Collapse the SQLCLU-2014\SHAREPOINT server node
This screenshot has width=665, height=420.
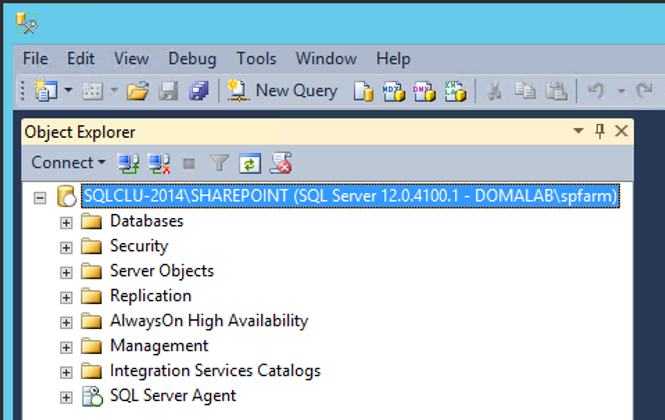tap(40, 198)
